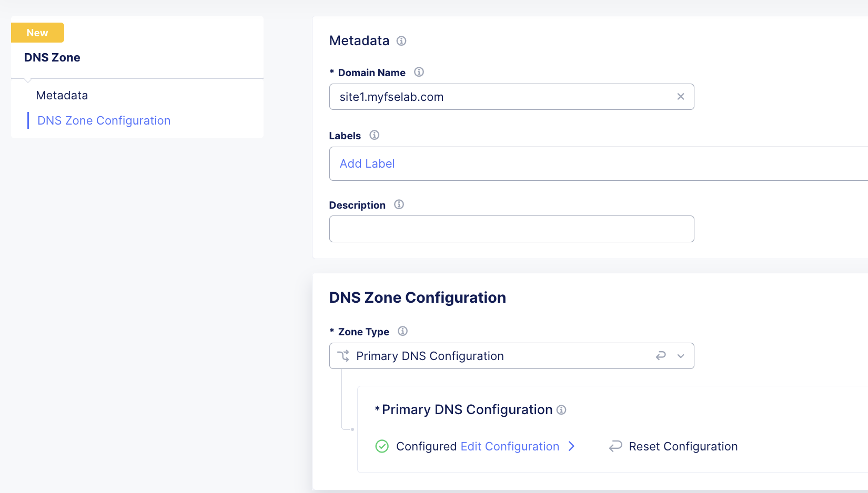Select DNS Zone Configuration in sidebar
868x493 pixels.
tap(104, 120)
